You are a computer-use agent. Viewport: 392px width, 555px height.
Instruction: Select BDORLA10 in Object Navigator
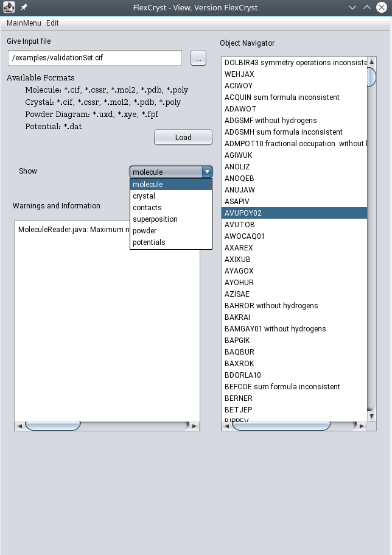295,375
